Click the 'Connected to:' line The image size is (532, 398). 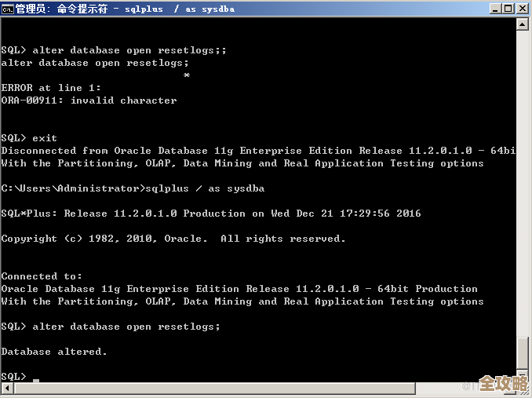42,276
